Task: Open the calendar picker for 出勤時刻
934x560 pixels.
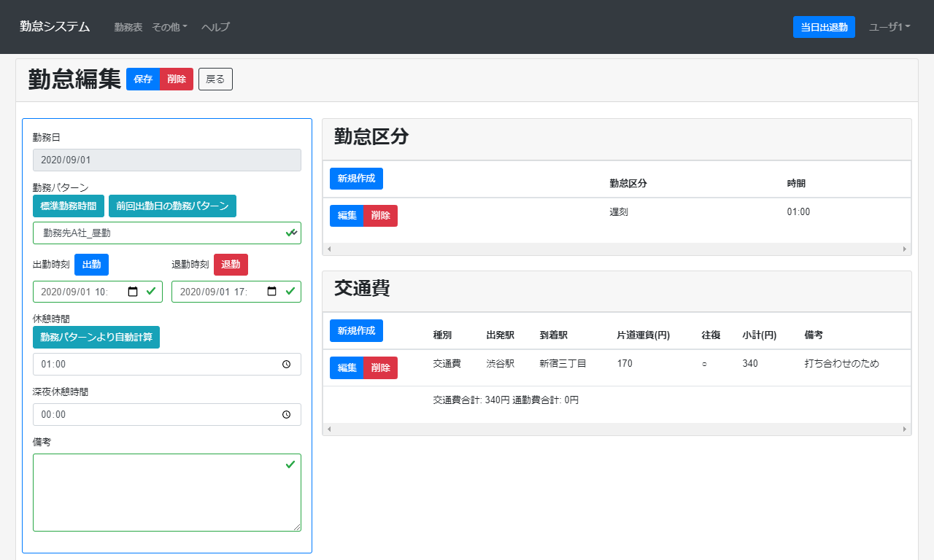Action: [x=134, y=291]
